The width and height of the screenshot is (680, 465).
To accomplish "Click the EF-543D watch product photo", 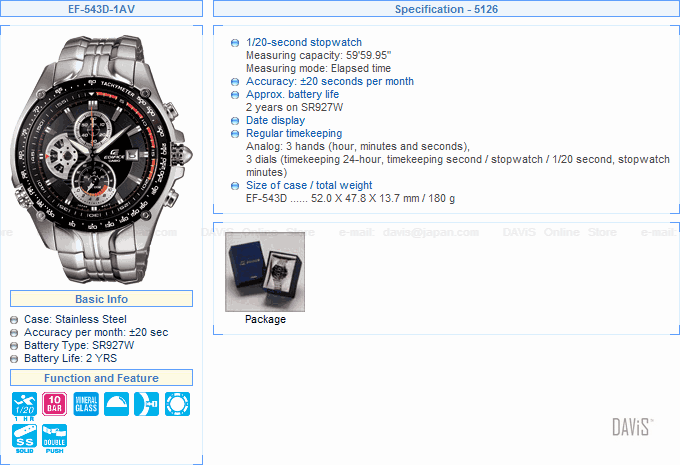I will 101,159.
